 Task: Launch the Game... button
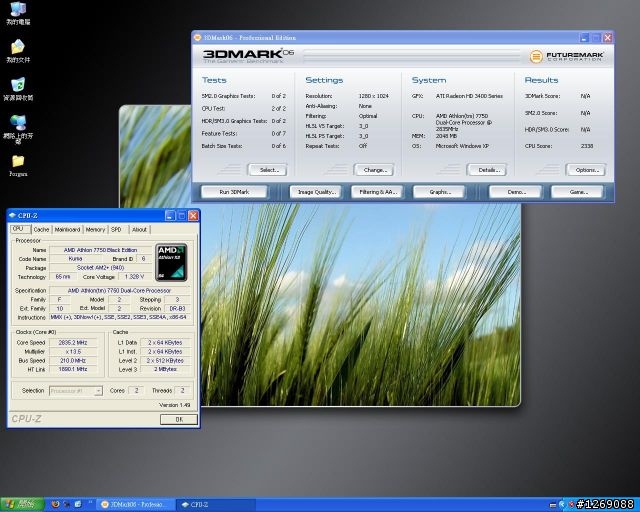click(577, 192)
